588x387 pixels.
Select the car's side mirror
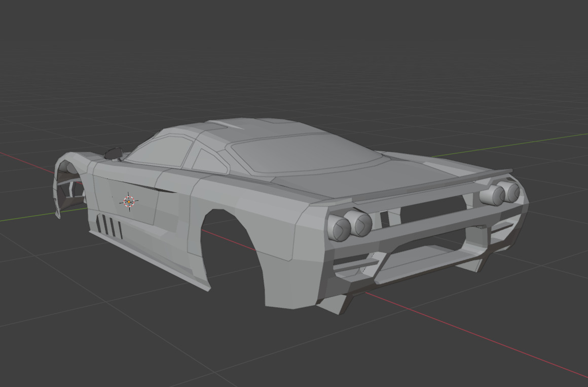113,152
